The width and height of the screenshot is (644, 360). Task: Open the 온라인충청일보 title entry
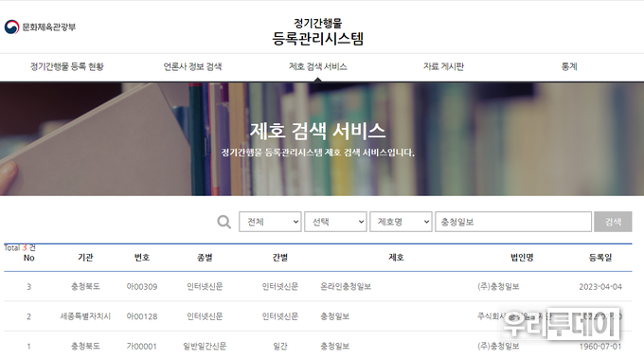point(346,286)
